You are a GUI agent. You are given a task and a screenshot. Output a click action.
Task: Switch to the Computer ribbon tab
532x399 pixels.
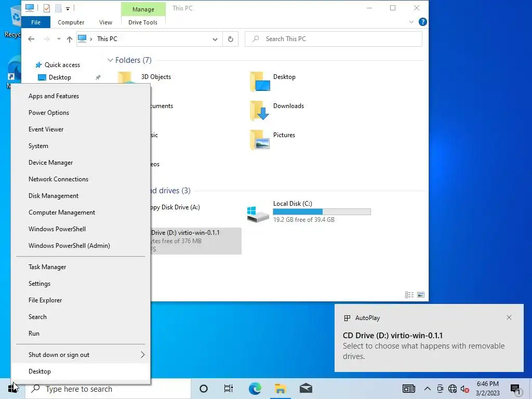pyautogui.click(x=71, y=22)
